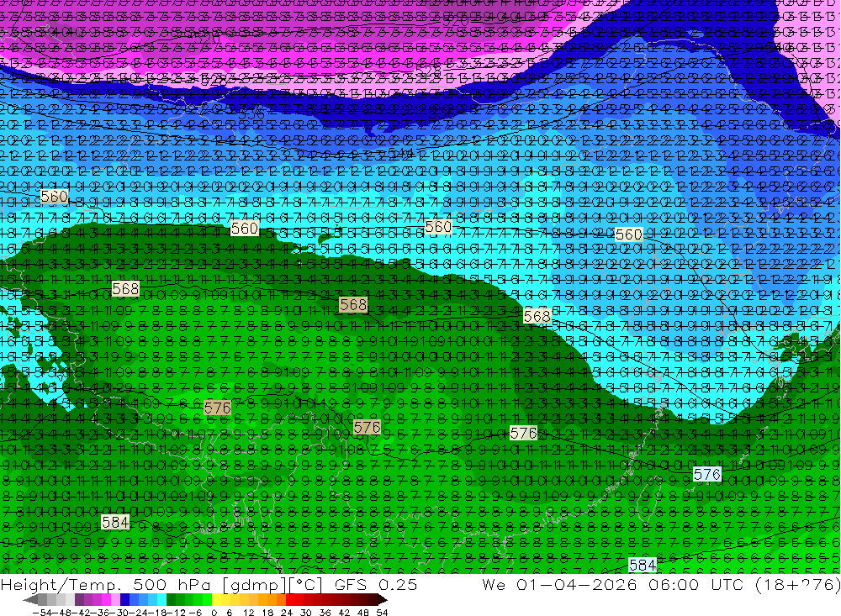Select the "(18+276)" forecast run text
The height and width of the screenshot is (616, 841).
pyautogui.click(x=799, y=584)
